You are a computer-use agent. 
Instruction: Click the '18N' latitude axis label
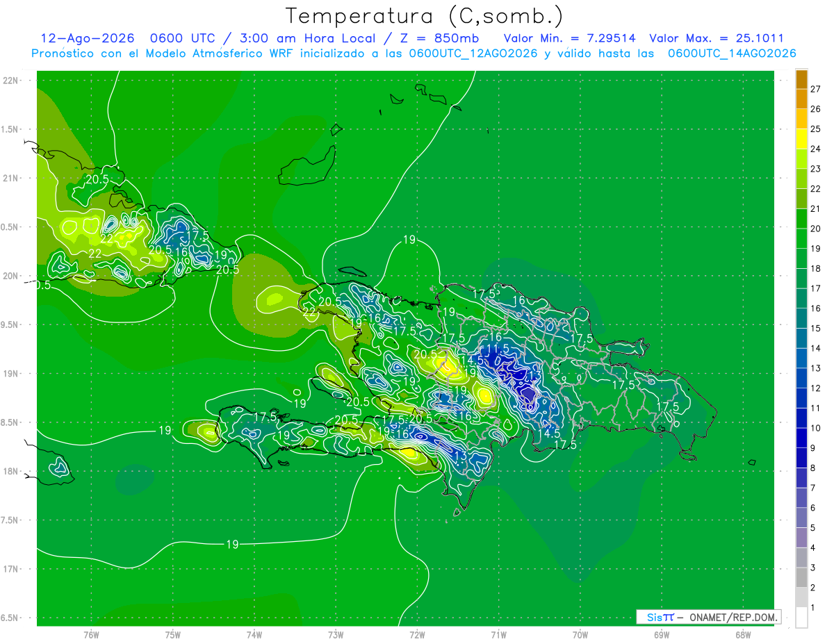click(x=10, y=471)
